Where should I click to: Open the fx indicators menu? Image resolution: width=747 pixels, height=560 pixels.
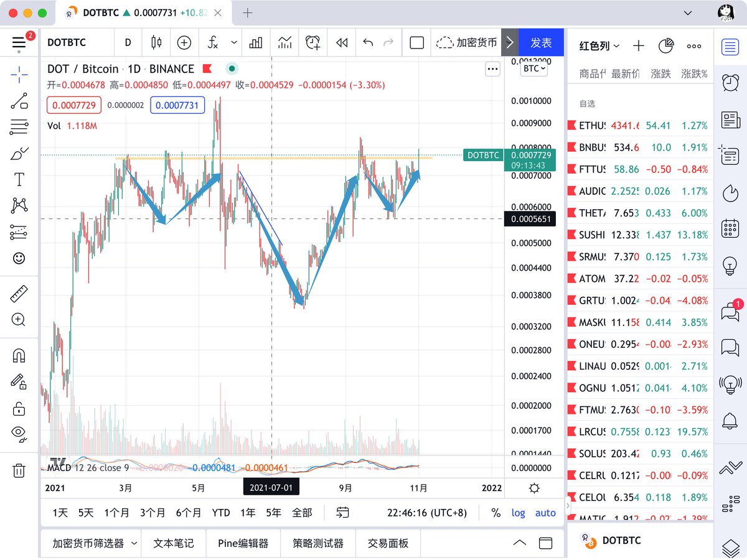(x=214, y=42)
